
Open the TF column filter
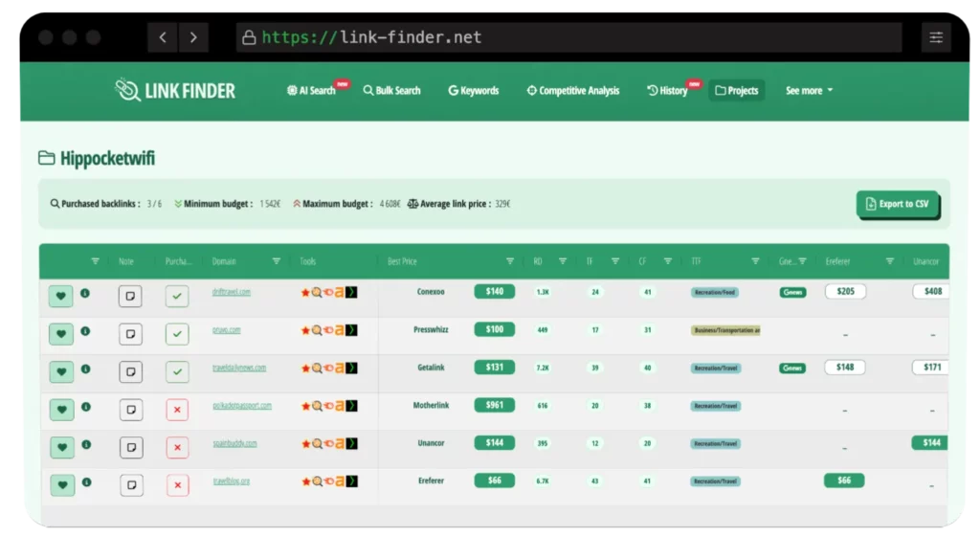[x=615, y=261]
